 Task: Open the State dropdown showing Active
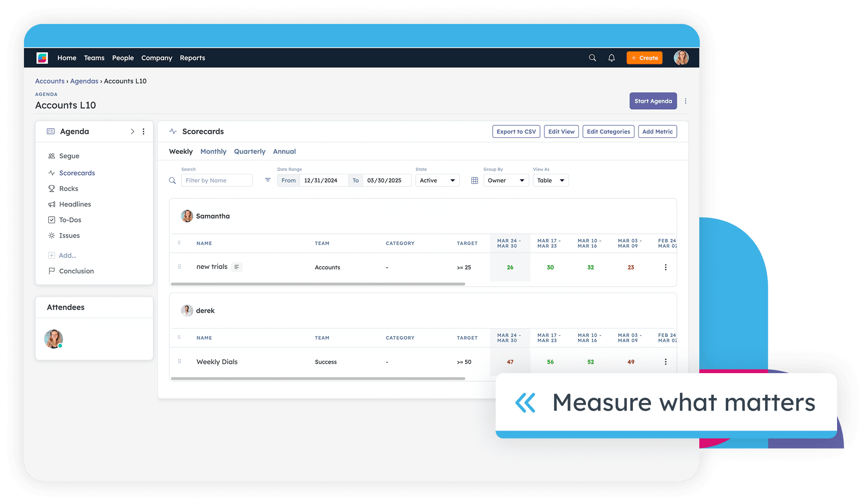tap(437, 180)
